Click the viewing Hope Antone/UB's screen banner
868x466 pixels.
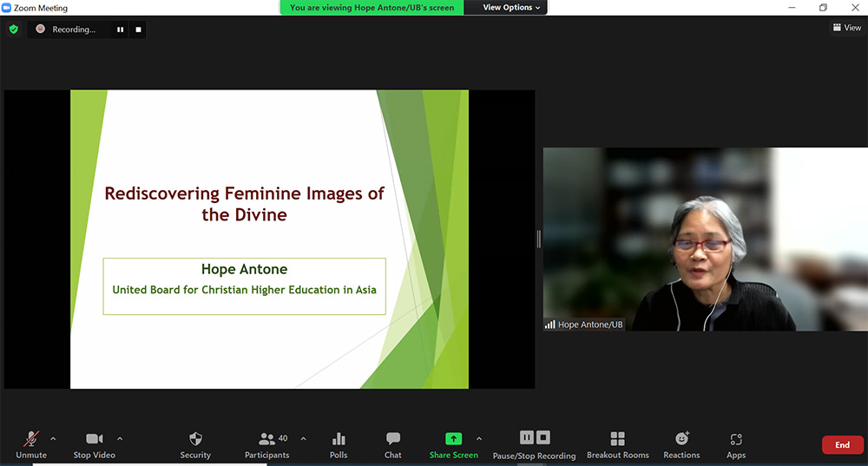coord(372,7)
